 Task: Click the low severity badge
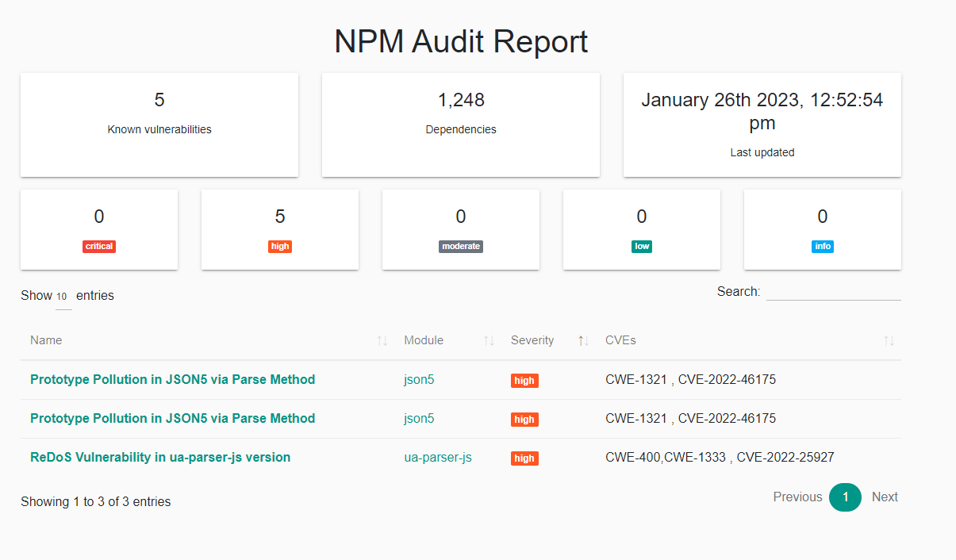click(641, 246)
